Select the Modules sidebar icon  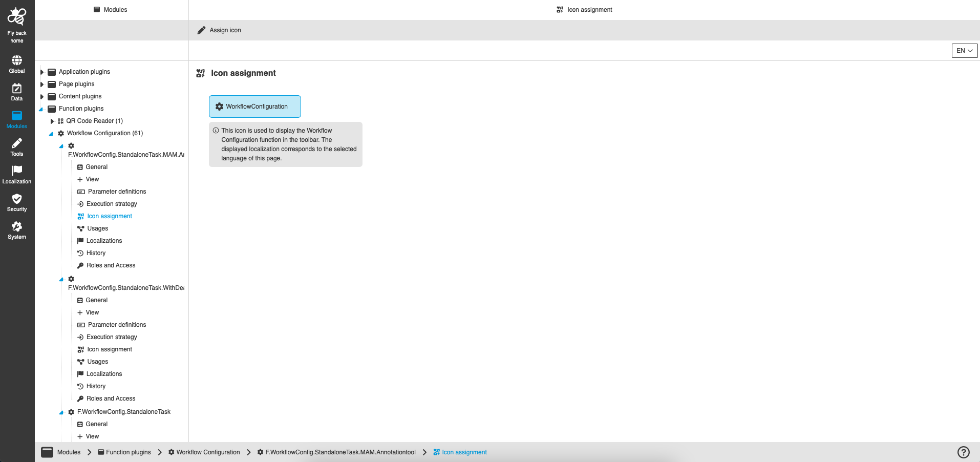tap(17, 116)
